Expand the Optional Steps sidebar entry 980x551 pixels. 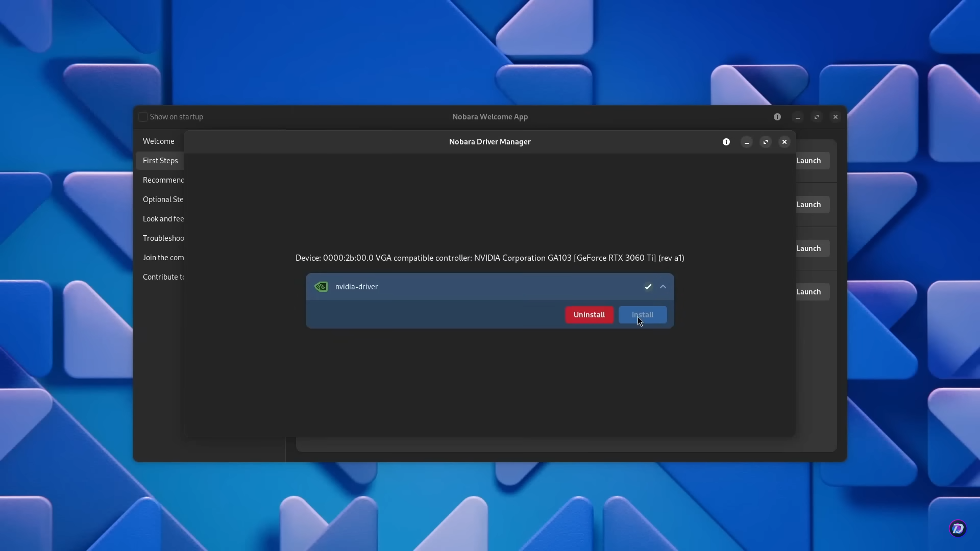coord(163,199)
